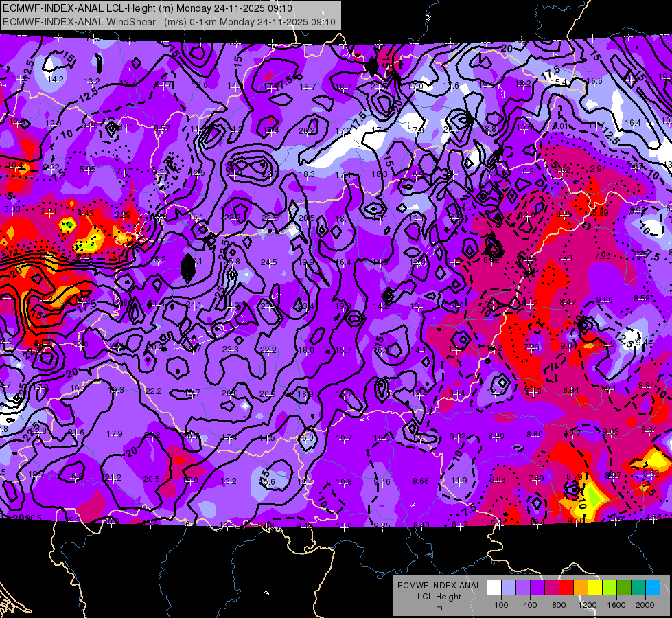Click the 8.57 grid point value
The image size is (672, 618).
pos(162,128)
